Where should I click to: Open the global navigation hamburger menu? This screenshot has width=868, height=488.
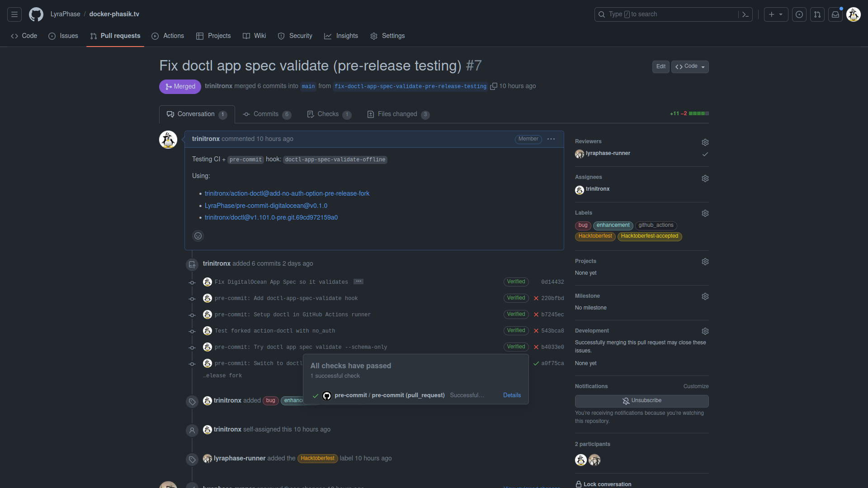pos(14,14)
